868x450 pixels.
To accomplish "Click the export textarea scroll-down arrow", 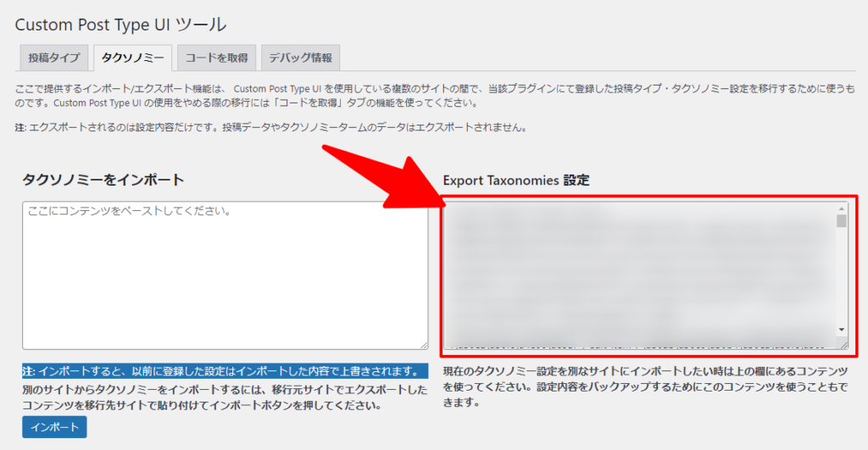I will click(842, 329).
